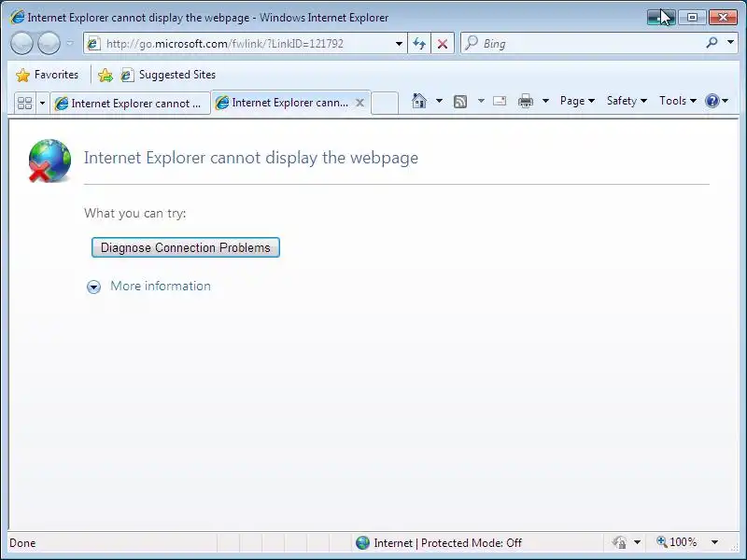Click the What you can try: text
The height and width of the screenshot is (560, 747).
(135, 214)
